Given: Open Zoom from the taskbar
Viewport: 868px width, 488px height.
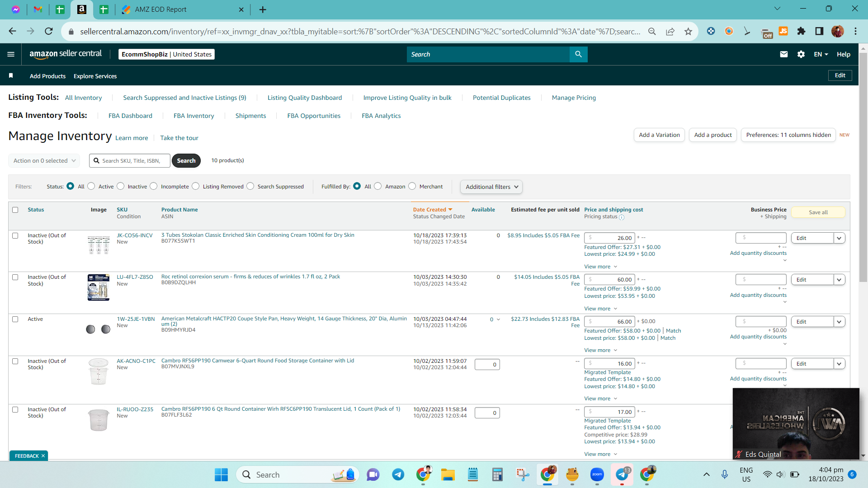Looking at the screenshot, I should [x=597, y=474].
